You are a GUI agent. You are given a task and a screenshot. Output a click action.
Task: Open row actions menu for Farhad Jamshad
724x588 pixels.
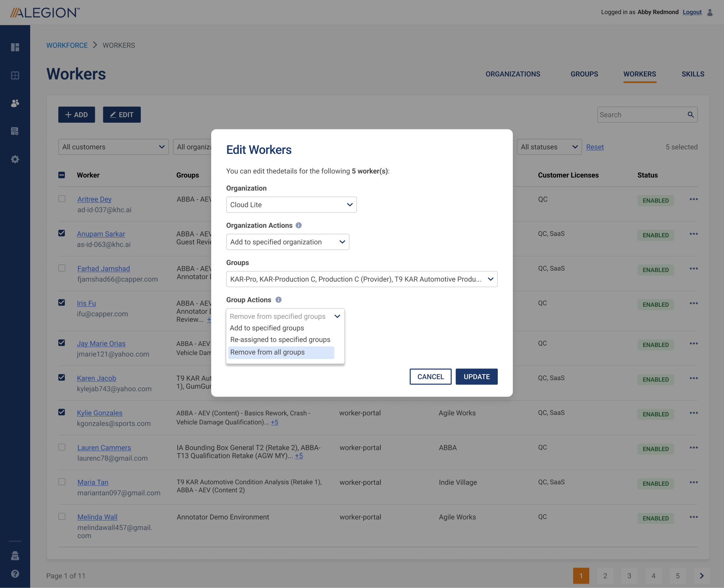[x=693, y=269]
